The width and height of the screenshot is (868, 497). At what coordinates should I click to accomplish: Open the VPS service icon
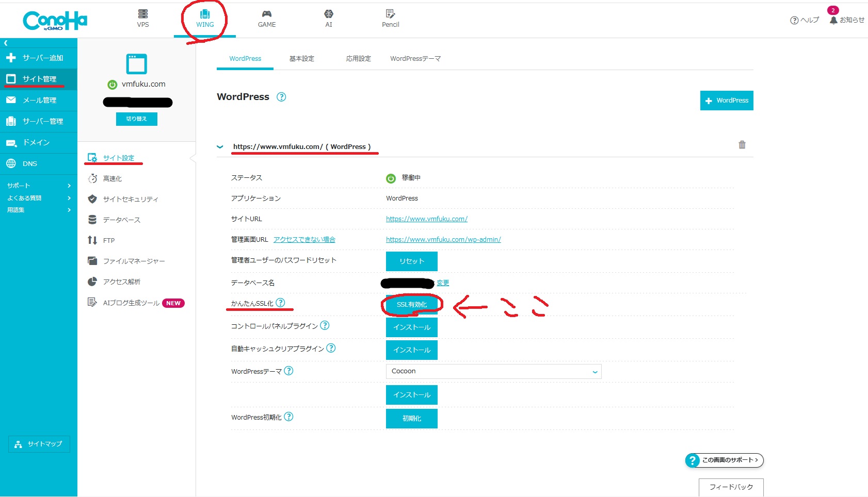click(x=143, y=14)
